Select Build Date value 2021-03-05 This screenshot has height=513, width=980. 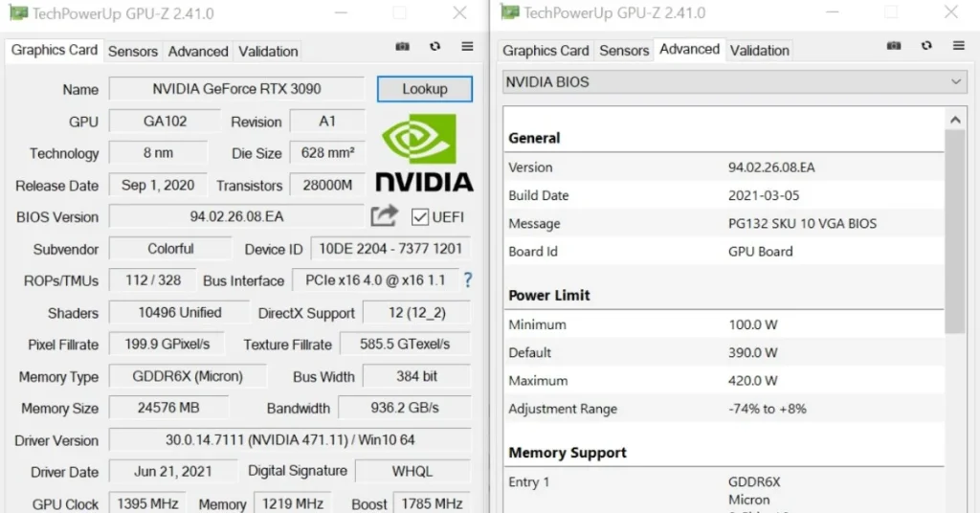tap(763, 195)
